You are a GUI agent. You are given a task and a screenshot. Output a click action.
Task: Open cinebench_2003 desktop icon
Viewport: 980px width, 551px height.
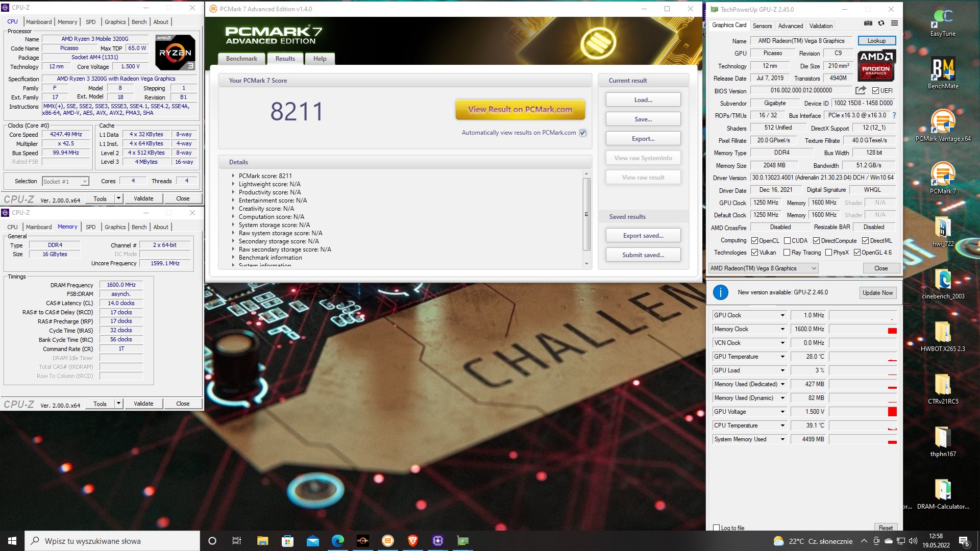[943, 284]
